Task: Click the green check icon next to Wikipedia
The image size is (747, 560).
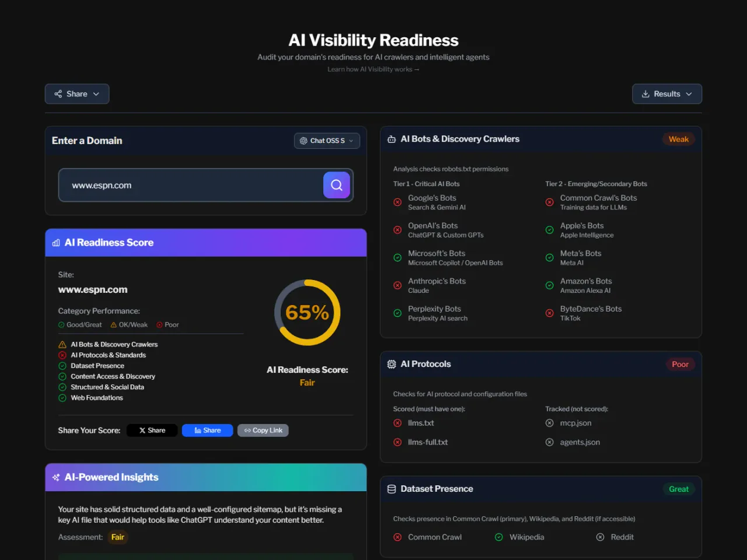Action: (498, 537)
